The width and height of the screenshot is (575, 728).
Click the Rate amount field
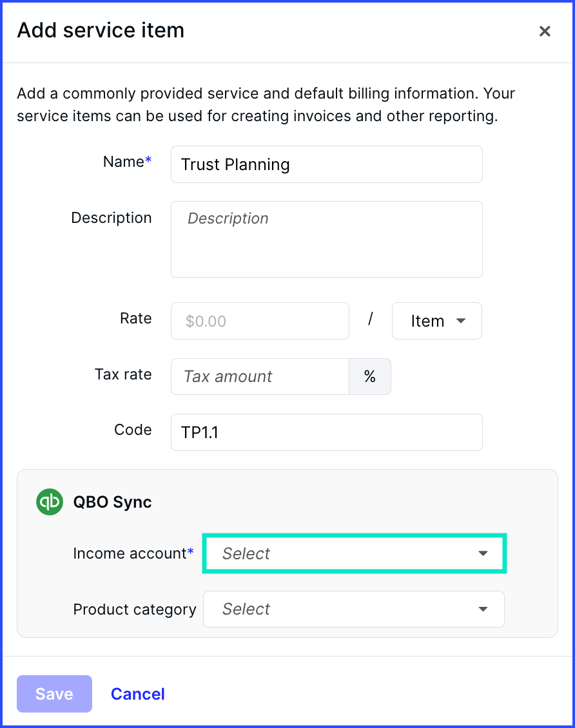(x=260, y=321)
